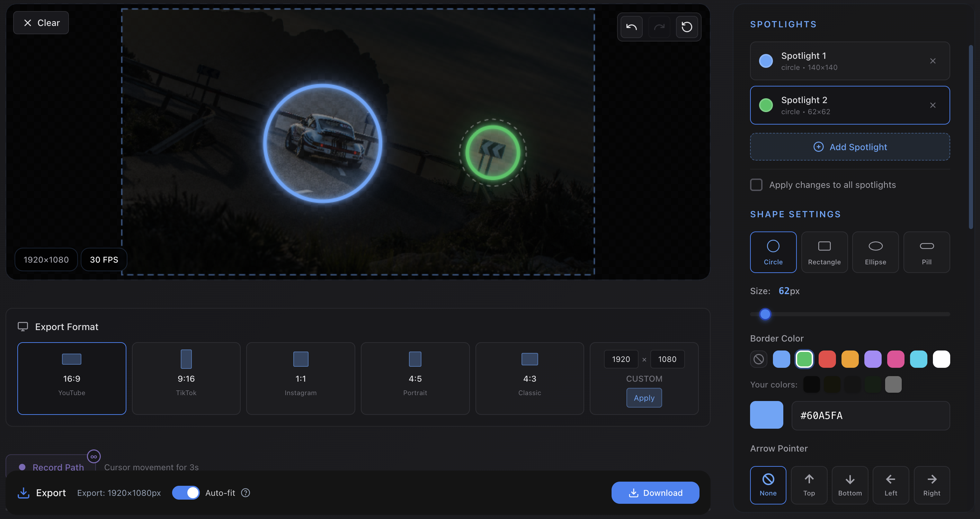Set arrow pointer to Right
This screenshot has height=519, width=980.
coord(931,485)
